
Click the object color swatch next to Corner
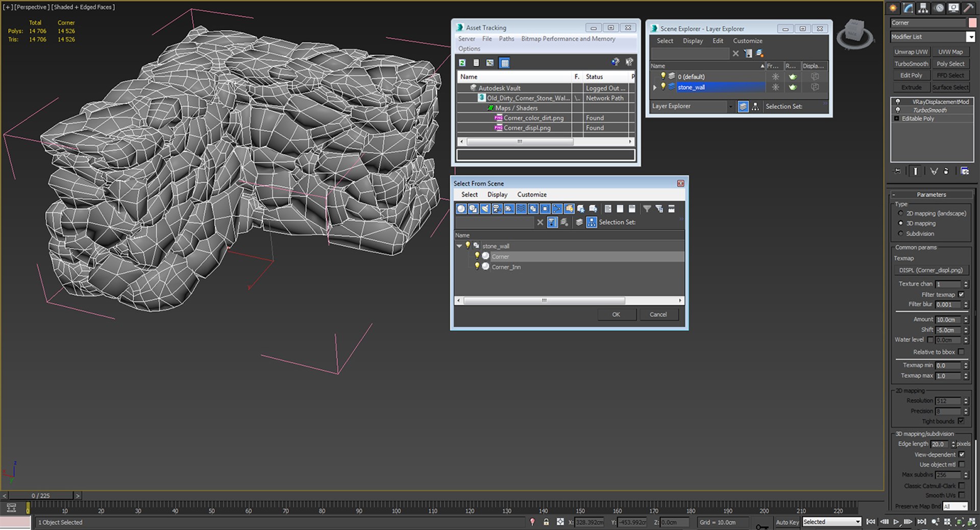coord(972,22)
